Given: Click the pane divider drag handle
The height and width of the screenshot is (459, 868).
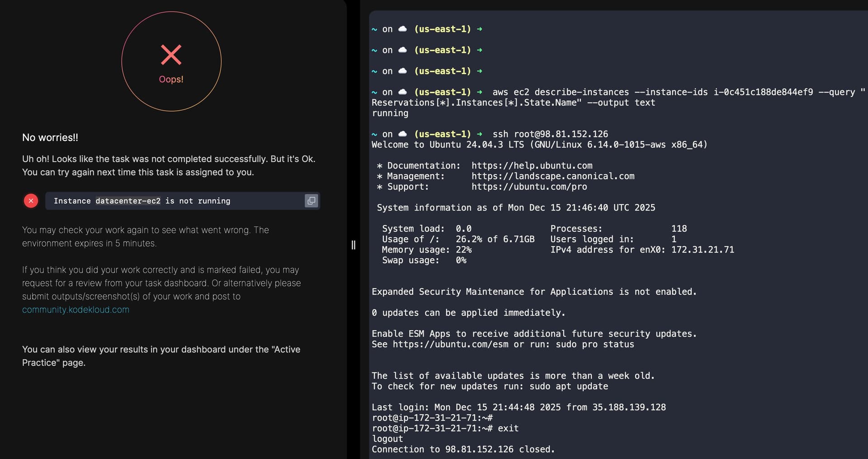Looking at the screenshot, I should pyautogui.click(x=354, y=245).
